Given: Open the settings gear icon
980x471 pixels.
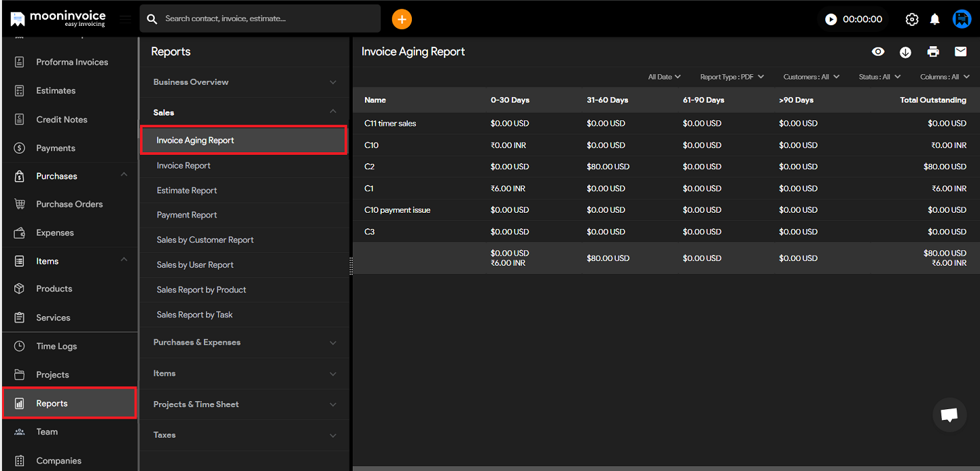Looking at the screenshot, I should pyautogui.click(x=912, y=19).
